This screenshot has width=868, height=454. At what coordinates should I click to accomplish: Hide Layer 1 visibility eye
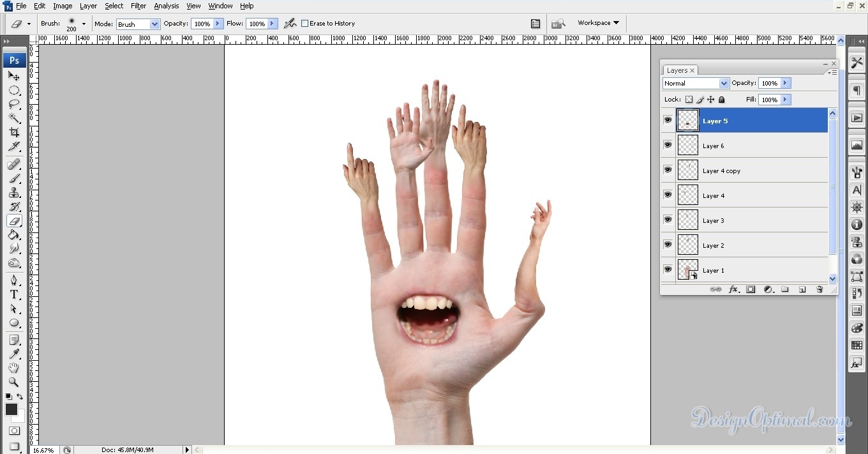668,269
